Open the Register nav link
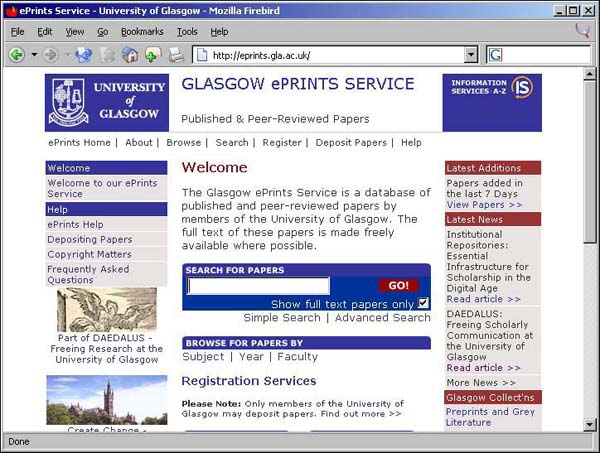The height and width of the screenshot is (453, 600). [x=282, y=143]
